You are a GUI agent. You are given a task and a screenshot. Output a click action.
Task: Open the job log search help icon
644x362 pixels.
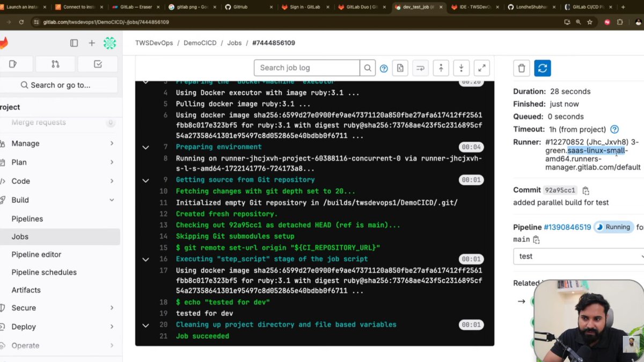[x=384, y=68]
